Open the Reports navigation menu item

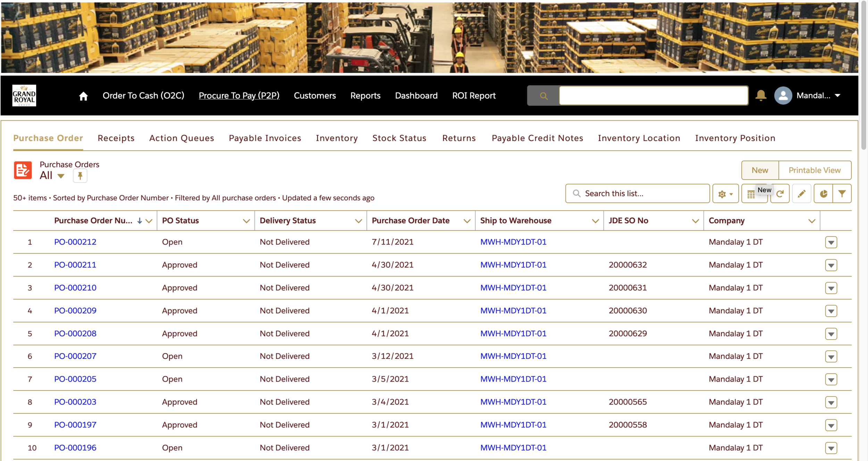pos(365,95)
